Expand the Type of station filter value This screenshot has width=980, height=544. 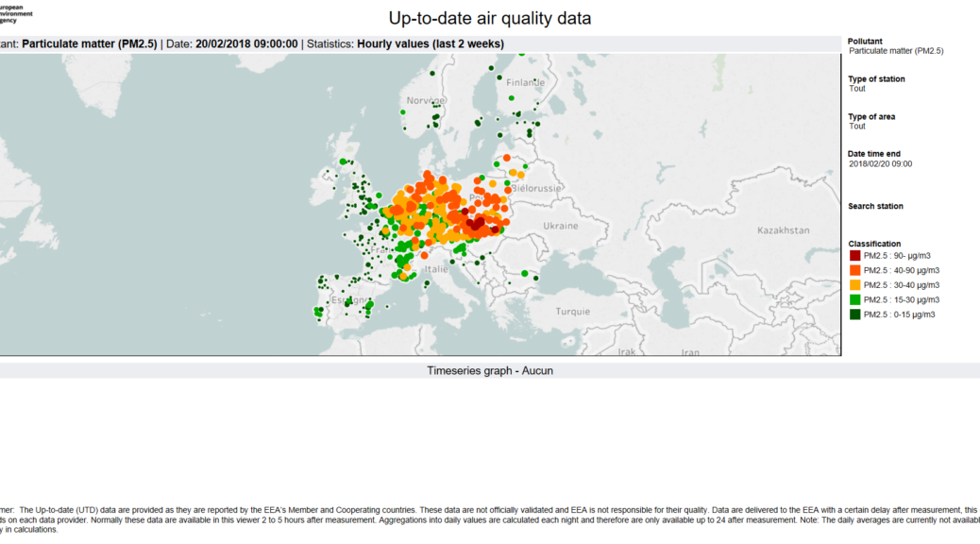pyautogui.click(x=857, y=89)
